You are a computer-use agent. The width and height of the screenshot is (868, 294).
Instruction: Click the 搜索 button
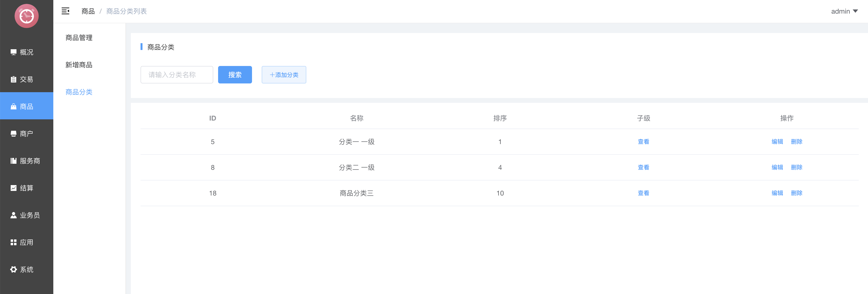[235, 74]
